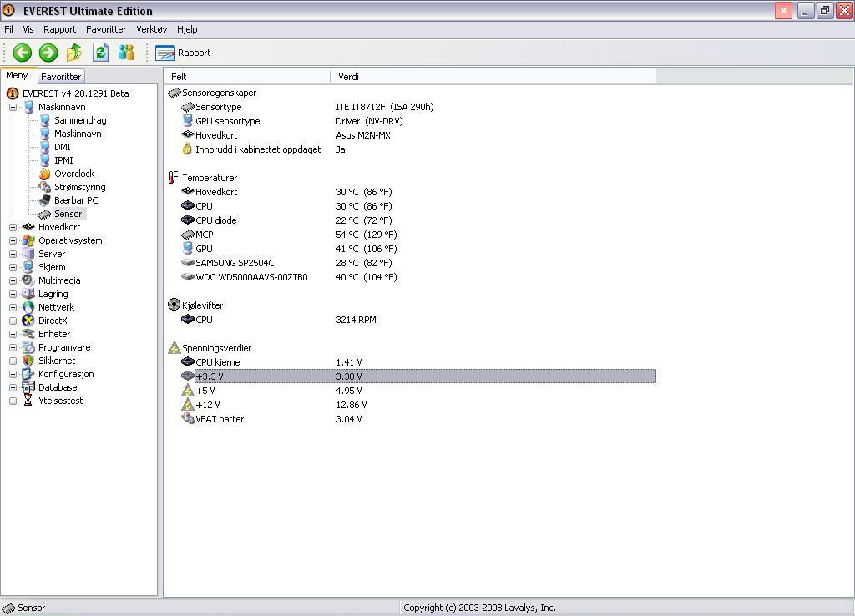This screenshot has width=855, height=616.
Task: Expand the Skjerm tree node
Action: [13, 267]
